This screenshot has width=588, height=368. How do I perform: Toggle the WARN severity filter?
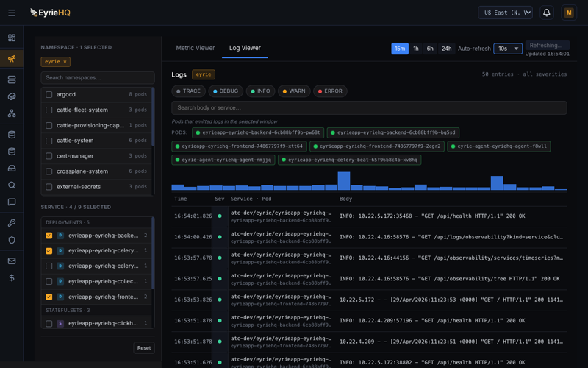pyautogui.click(x=294, y=91)
